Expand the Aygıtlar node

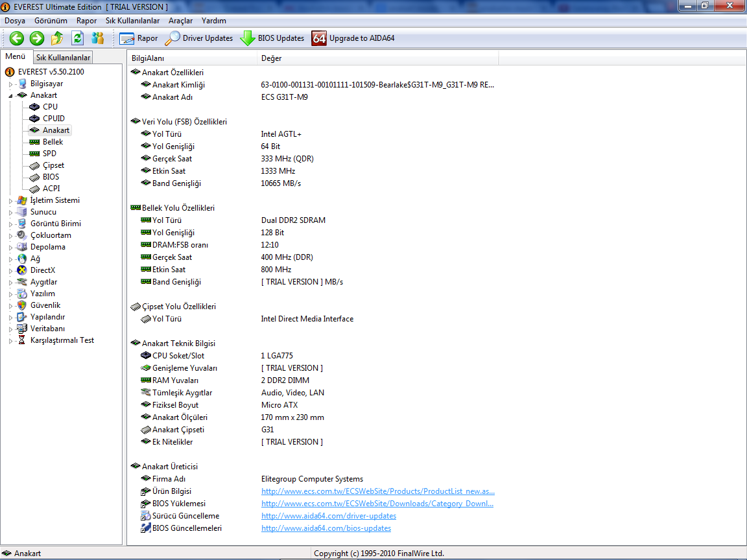(x=10, y=283)
